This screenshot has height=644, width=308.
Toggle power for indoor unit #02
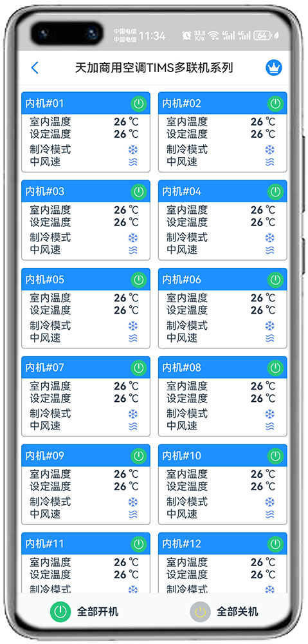(276, 103)
